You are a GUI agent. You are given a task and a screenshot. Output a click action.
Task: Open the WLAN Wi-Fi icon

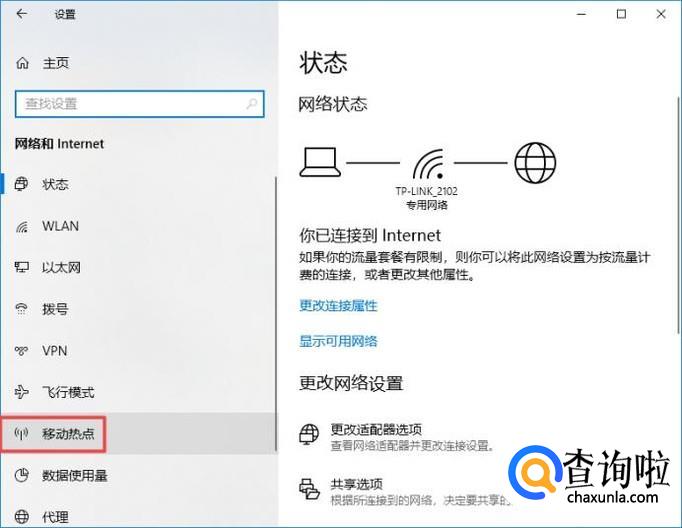pos(21,226)
